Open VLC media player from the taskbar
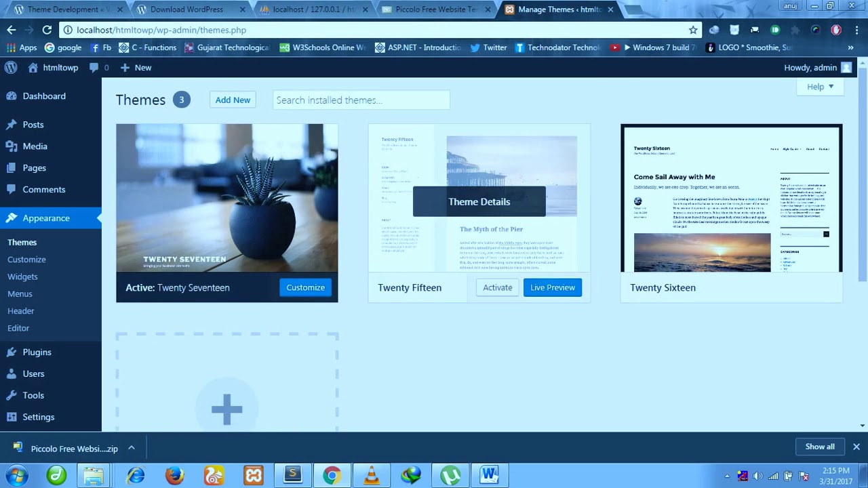This screenshot has height=488, width=868. point(372,476)
